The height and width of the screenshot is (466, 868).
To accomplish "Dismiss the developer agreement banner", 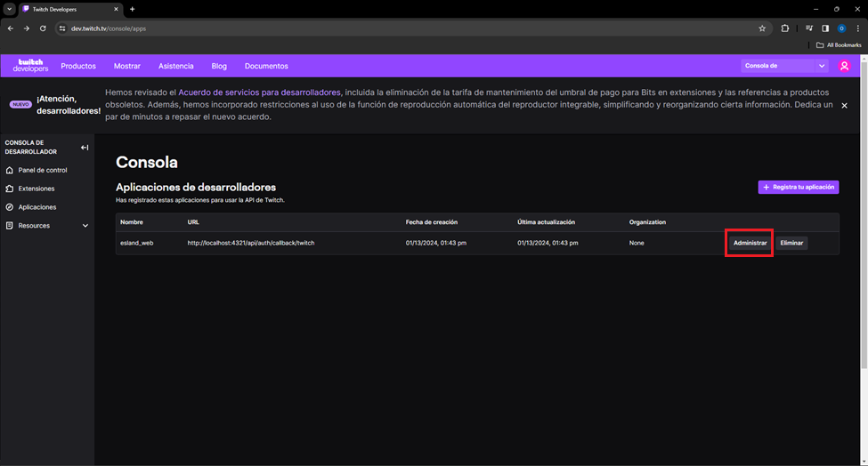I will (844, 106).
